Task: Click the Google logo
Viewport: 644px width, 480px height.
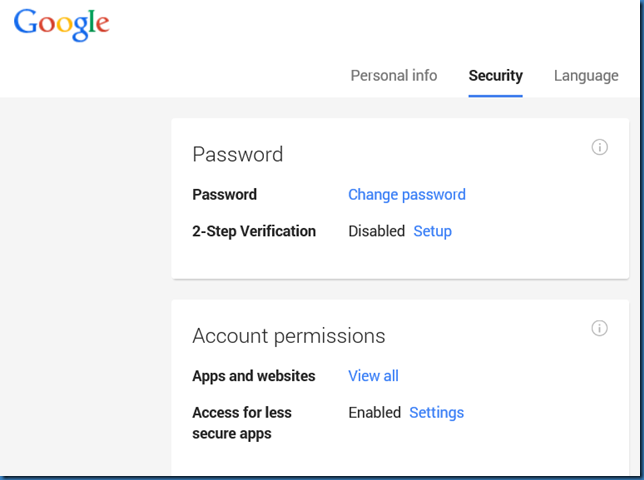Action: (61, 25)
